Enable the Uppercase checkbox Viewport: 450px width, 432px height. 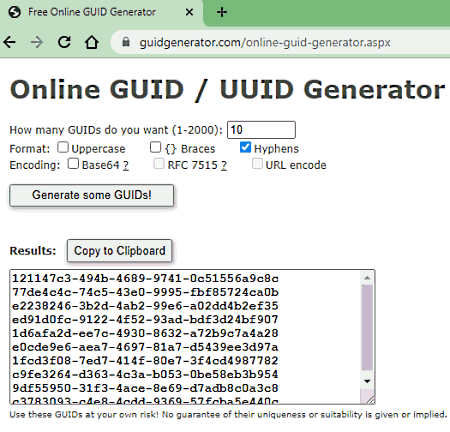pyautogui.click(x=63, y=147)
